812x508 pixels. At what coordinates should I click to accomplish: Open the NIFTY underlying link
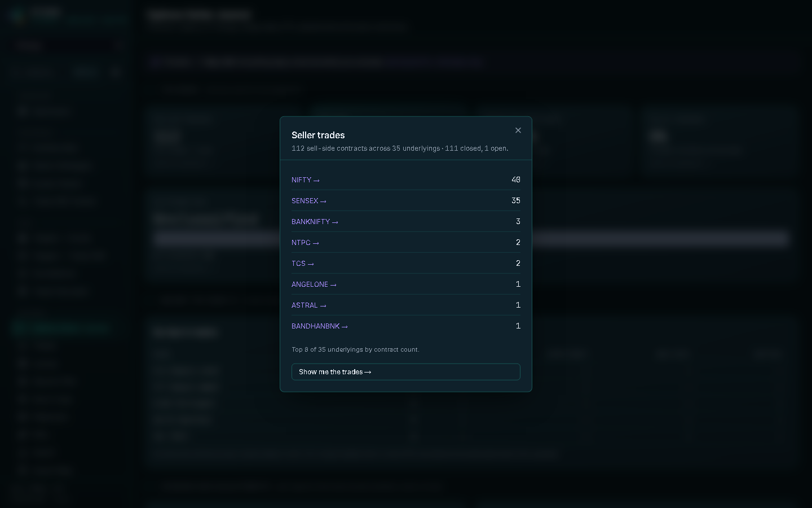coord(306,180)
